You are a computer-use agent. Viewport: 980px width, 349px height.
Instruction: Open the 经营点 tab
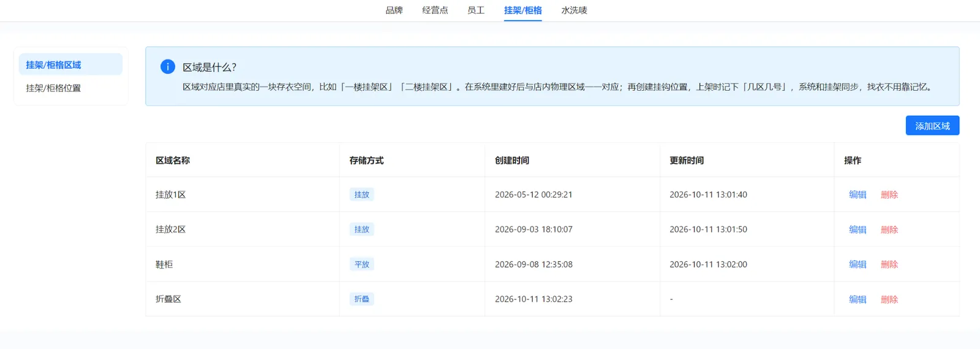pos(435,10)
